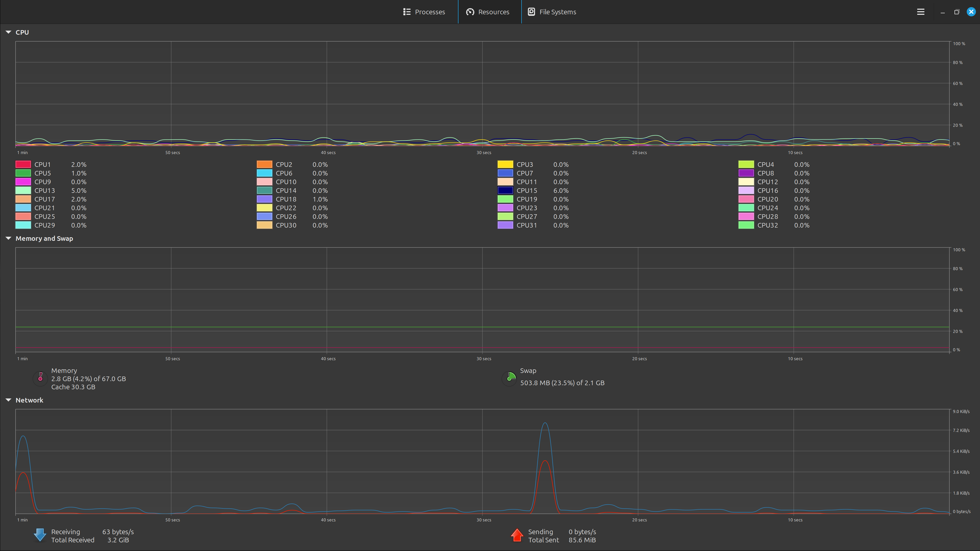Click inside the Memory and Swap graph
980x551 pixels.
click(482, 300)
